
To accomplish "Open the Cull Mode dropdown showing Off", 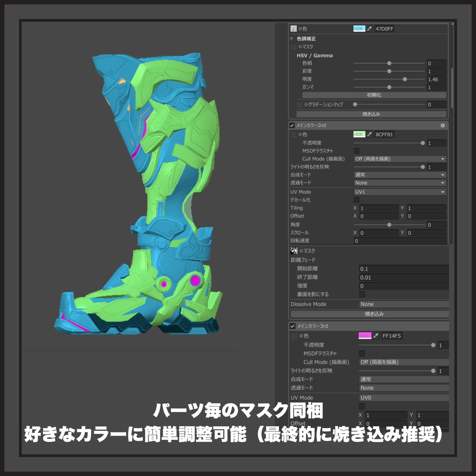I will click(x=399, y=159).
